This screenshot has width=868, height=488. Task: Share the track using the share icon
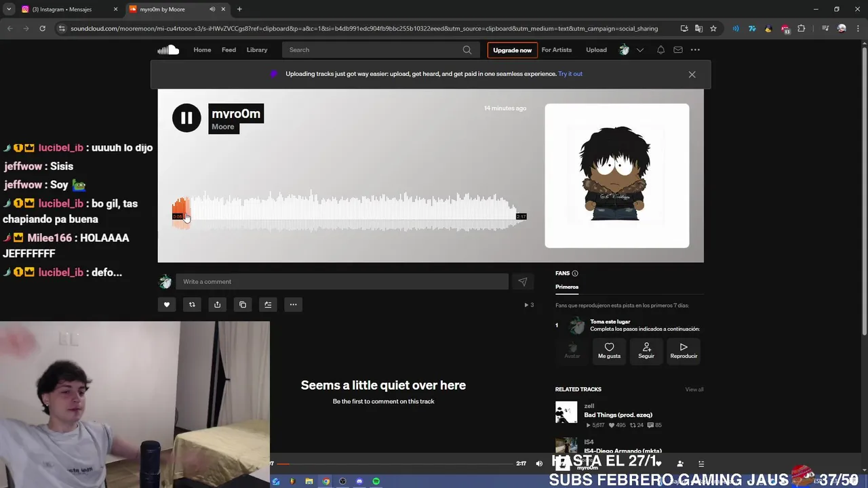tap(217, 304)
